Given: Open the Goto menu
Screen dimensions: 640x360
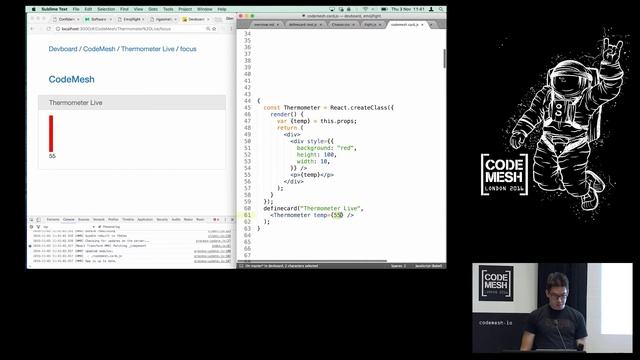Looking at the screenshot, I should point(153,9).
